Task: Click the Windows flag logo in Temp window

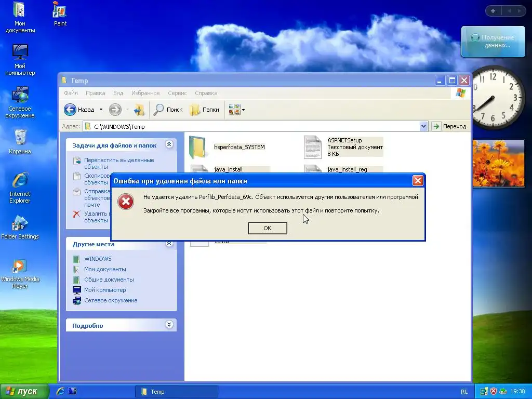Action: click(460, 92)
